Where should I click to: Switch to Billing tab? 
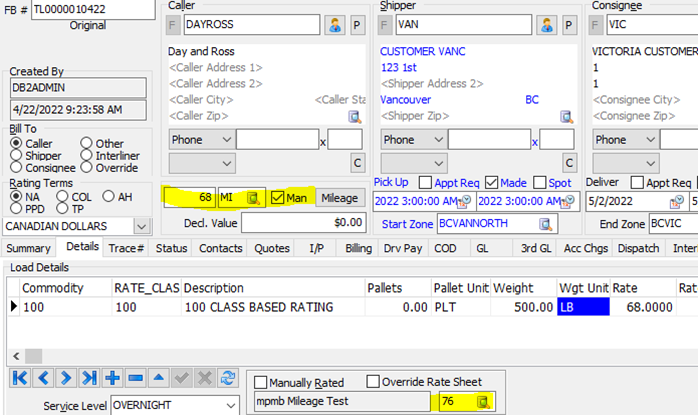(x=358, y=248)
